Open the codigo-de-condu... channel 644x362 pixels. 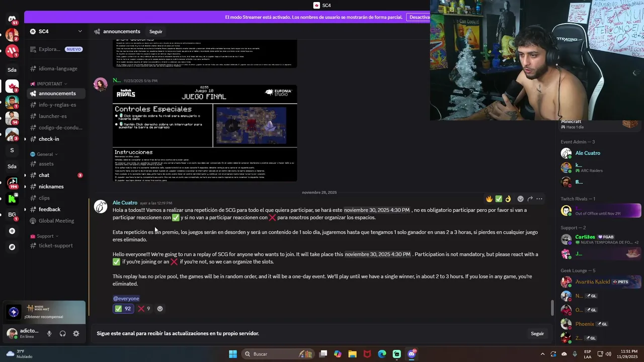[56, 128]
